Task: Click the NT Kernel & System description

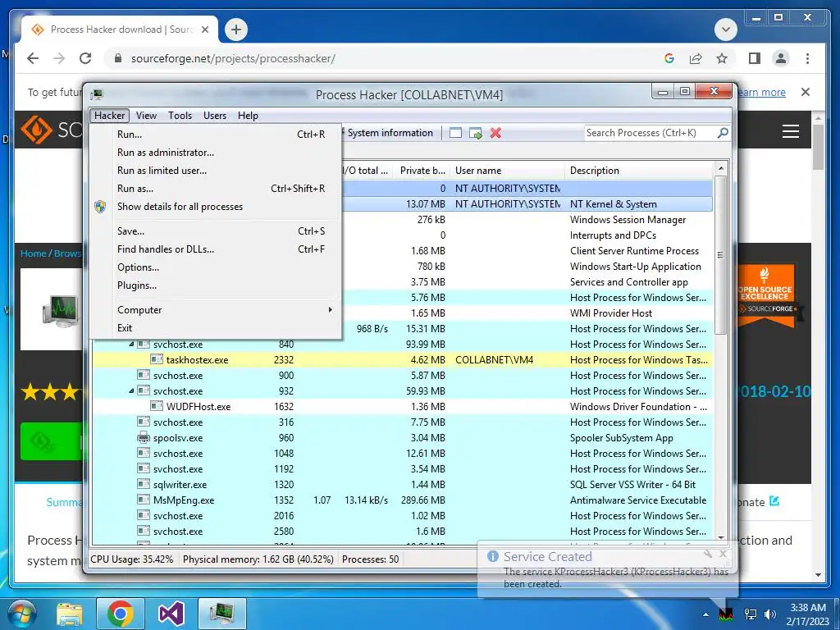Action: pos(614,204)
